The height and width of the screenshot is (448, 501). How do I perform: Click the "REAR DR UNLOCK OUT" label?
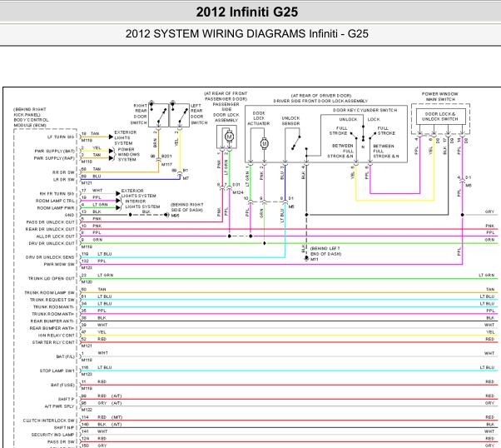click(50, 229)
